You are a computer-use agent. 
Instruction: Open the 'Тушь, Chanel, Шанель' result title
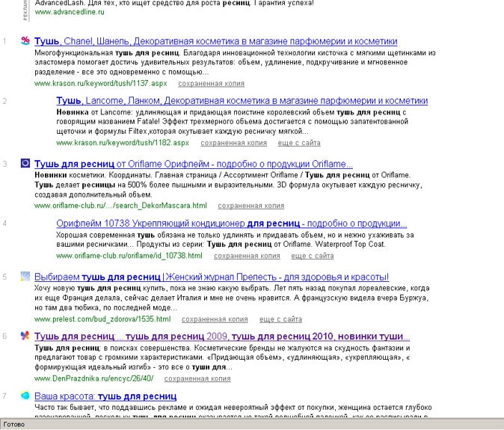(x=215, y=41)
